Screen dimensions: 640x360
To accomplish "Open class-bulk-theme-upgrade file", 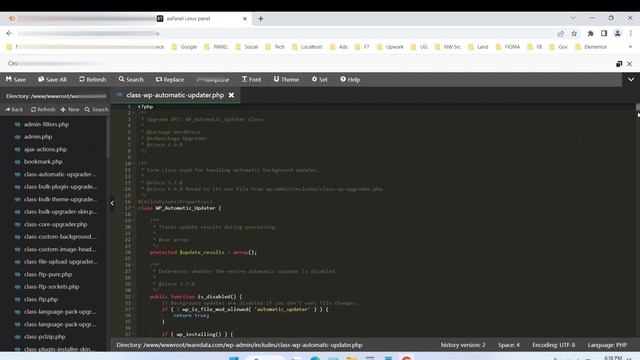I will click(60, 200).
